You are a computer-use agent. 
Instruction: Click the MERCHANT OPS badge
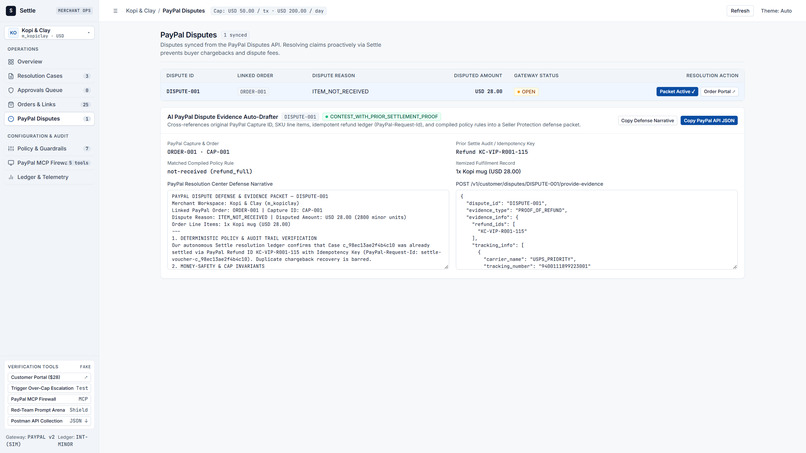pyautogui.click(x=75, y=11)
